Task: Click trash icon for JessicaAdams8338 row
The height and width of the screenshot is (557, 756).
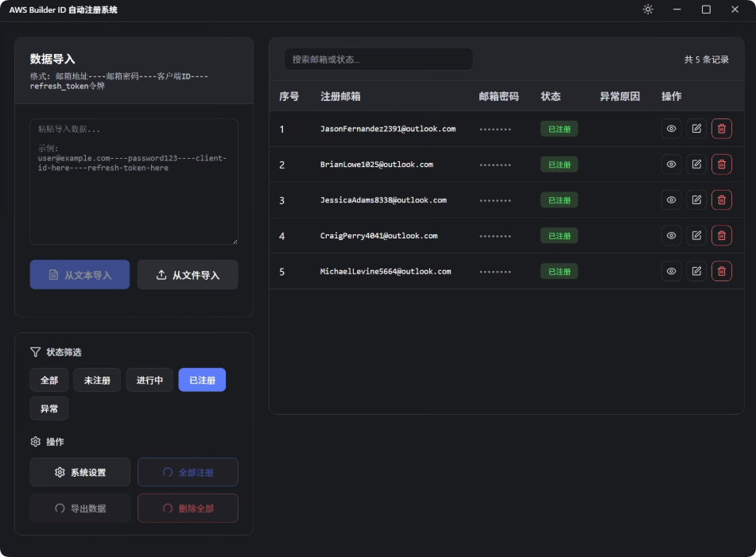Action: [x=721, y=200]
